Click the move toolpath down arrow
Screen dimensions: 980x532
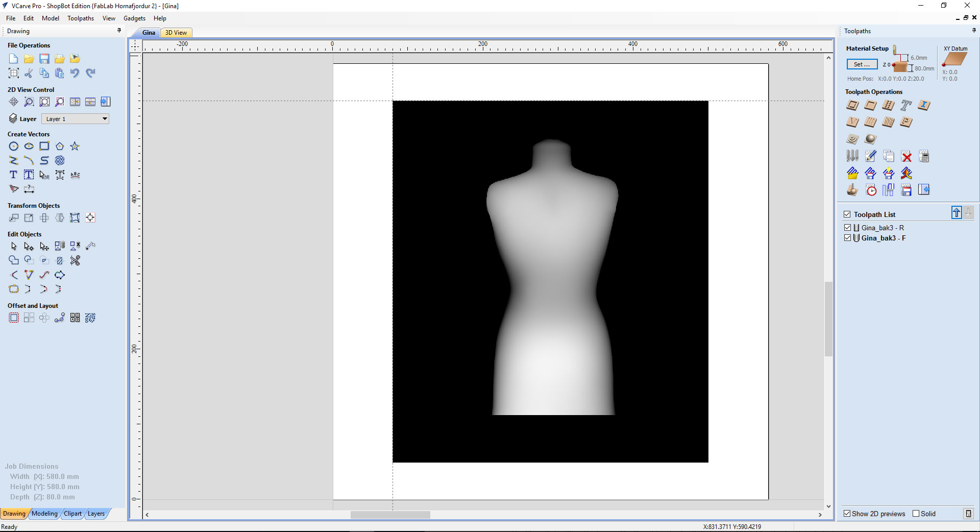click(x=968, y=212)
